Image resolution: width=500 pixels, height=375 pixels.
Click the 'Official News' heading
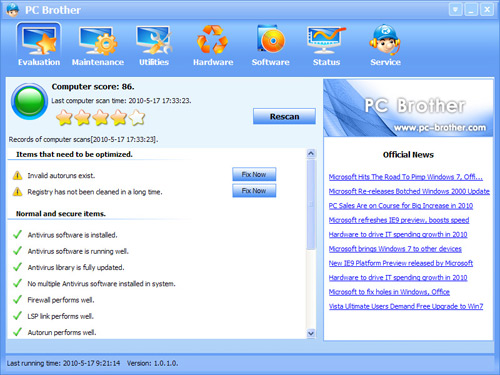408,155
